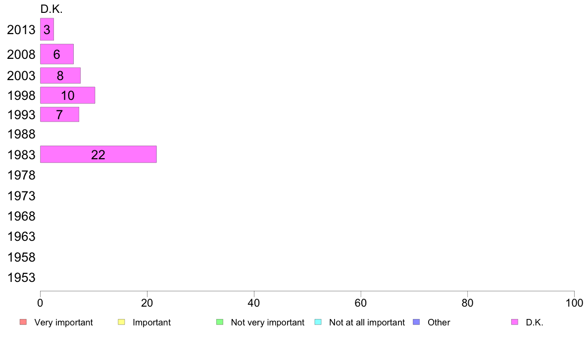Click the green Not very important swatch
This screenshot has height=364, width=588.
(x=220, y=322)
